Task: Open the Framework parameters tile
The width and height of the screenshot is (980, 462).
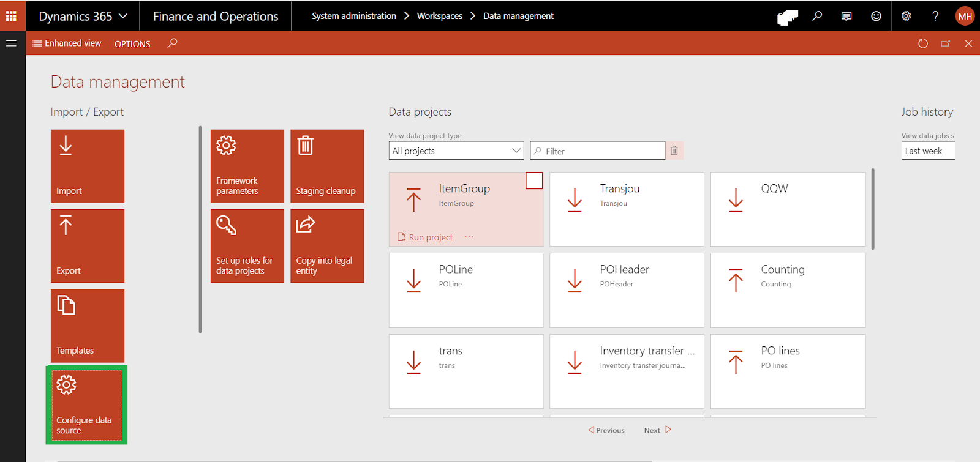Action: 247,166
